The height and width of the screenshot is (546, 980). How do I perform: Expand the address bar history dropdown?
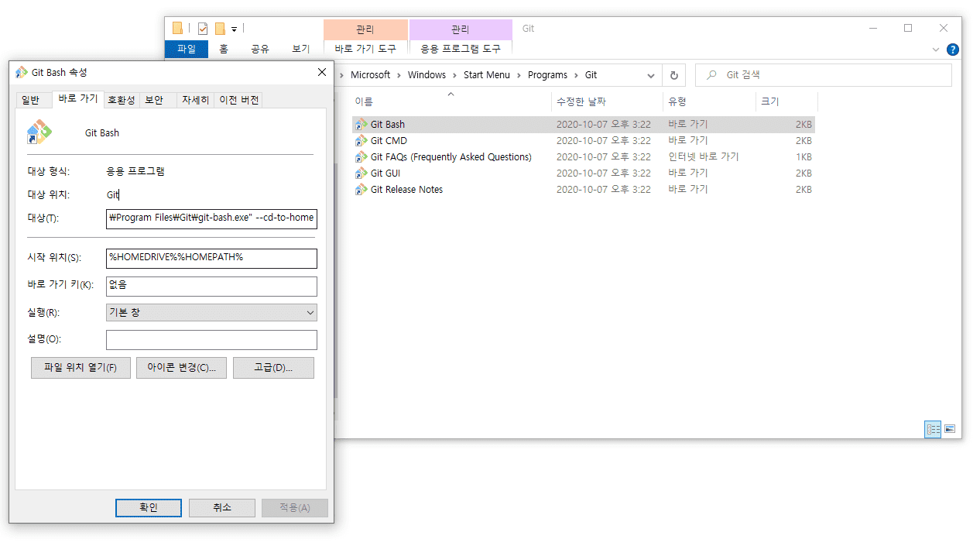(651, 75)
